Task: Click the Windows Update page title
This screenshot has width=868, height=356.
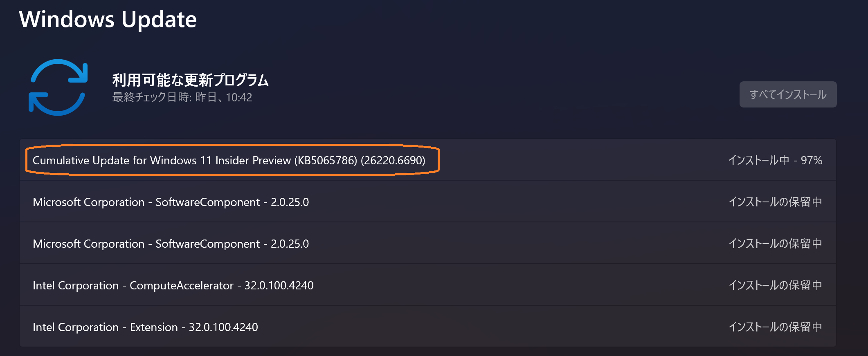Action: coord(108,20)
